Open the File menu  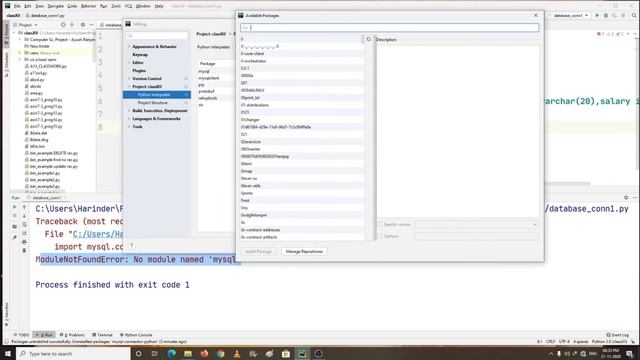(17, 6)
